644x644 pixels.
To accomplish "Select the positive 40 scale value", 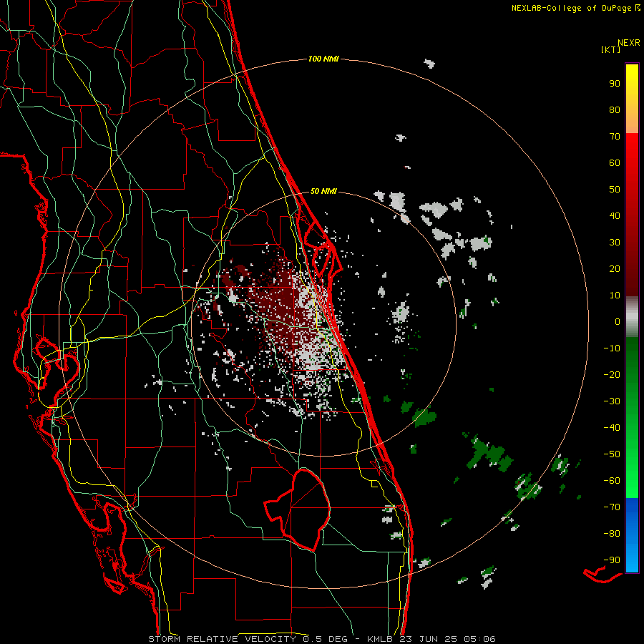I will click(x=615, y=216).
